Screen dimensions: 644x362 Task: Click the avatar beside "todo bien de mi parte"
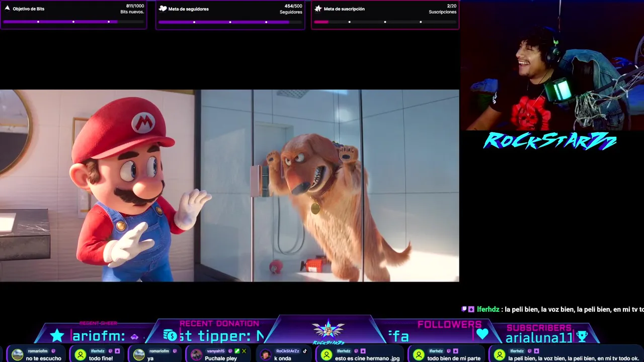pyautogui.click(x=419, y=355)
